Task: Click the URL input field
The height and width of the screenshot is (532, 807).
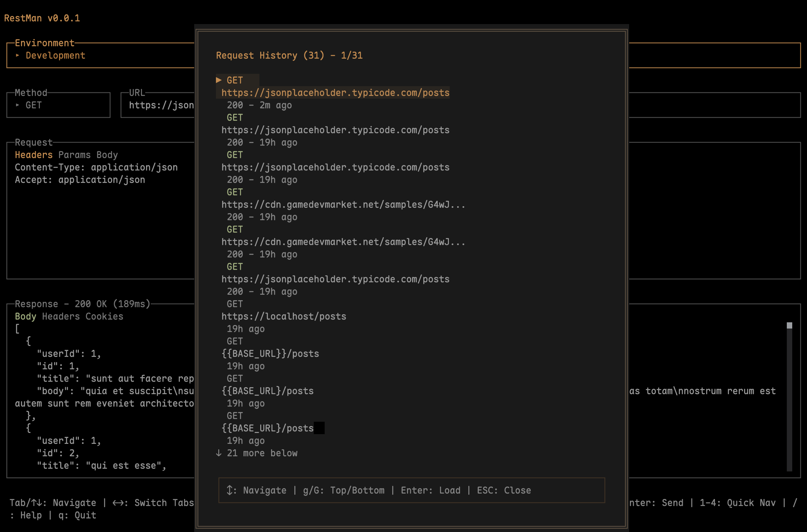Action: tap(161, 105)
